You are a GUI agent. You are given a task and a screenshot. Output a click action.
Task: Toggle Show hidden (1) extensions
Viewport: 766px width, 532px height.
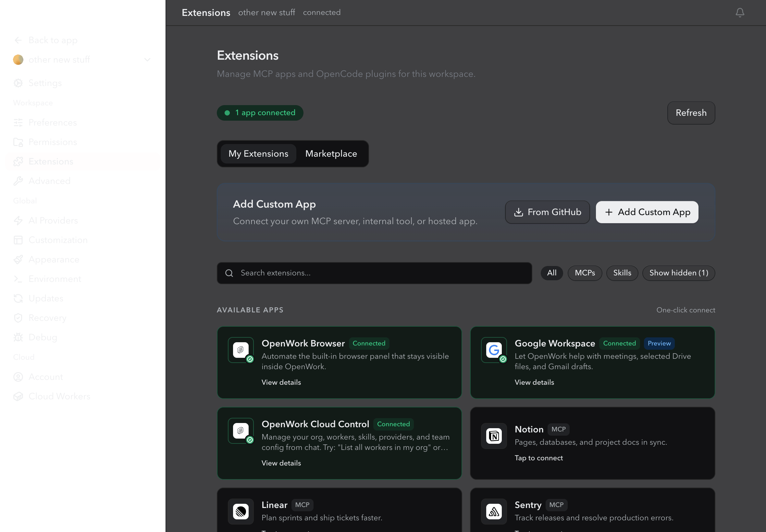click(x=679, y=273)
